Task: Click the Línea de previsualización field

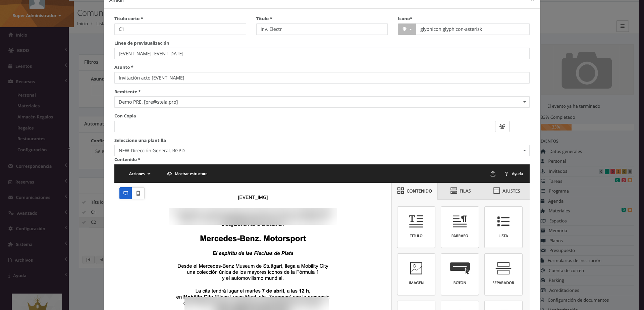Action: pyautogui.click(x=322, y=53)
